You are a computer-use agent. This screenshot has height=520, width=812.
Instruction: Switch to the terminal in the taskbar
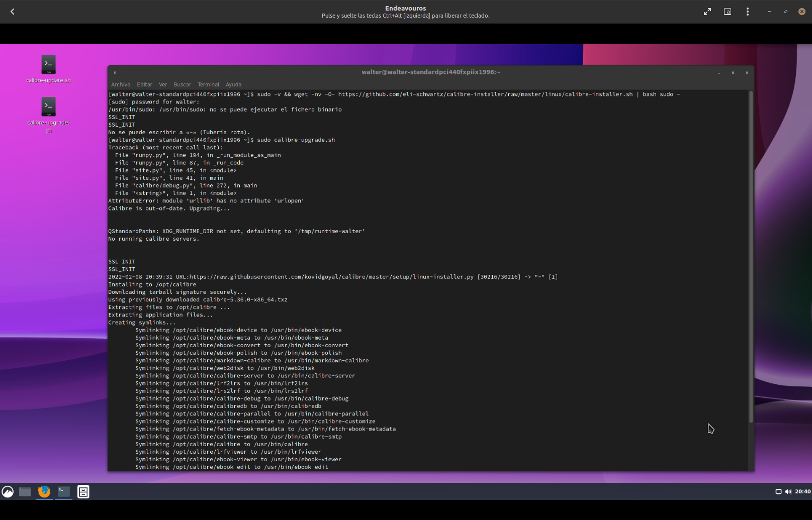point(64,491)
